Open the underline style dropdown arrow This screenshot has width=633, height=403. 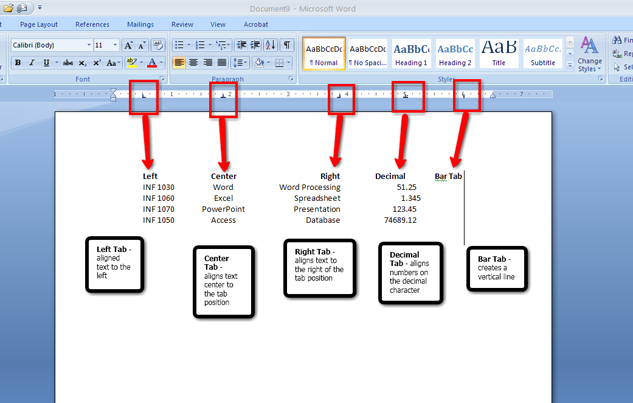click(56, 63)
